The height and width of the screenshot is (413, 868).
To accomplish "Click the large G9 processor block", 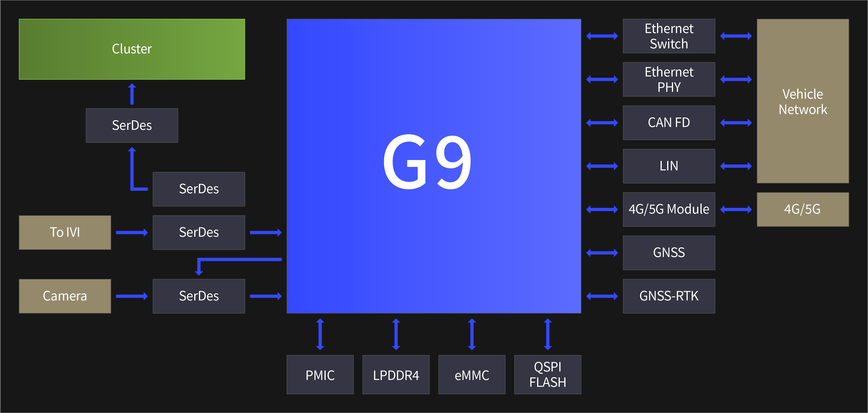I will pos(434,166).
